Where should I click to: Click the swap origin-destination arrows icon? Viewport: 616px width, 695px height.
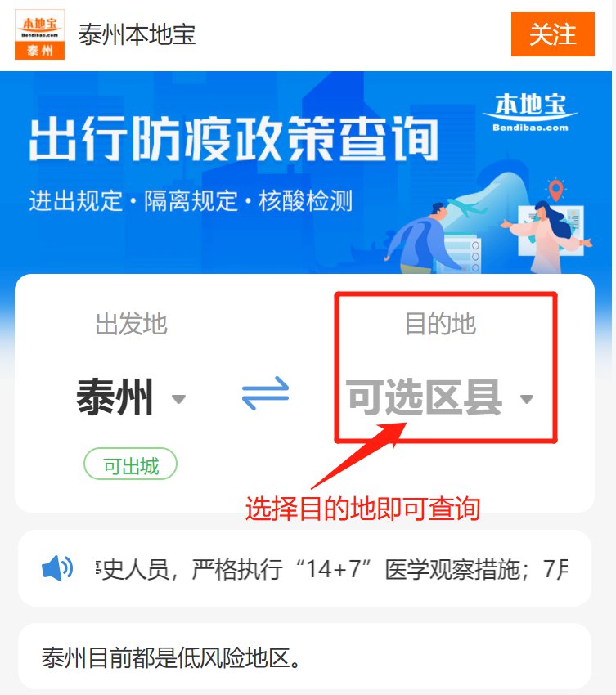pos(265,392)
